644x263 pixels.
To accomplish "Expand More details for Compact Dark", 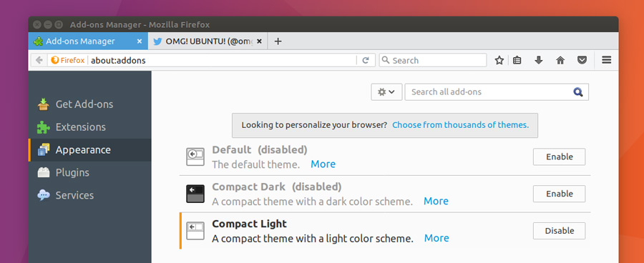I will point(436,201).
